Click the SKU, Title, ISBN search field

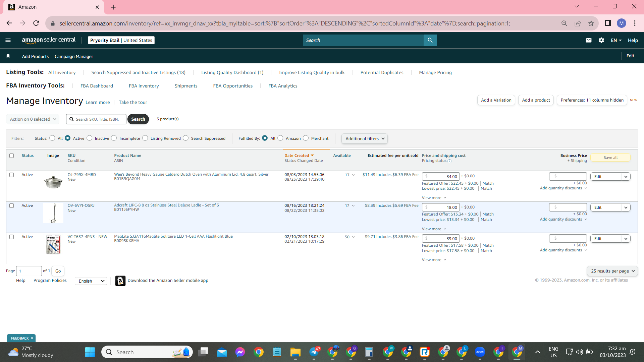(x=96, y=119)
